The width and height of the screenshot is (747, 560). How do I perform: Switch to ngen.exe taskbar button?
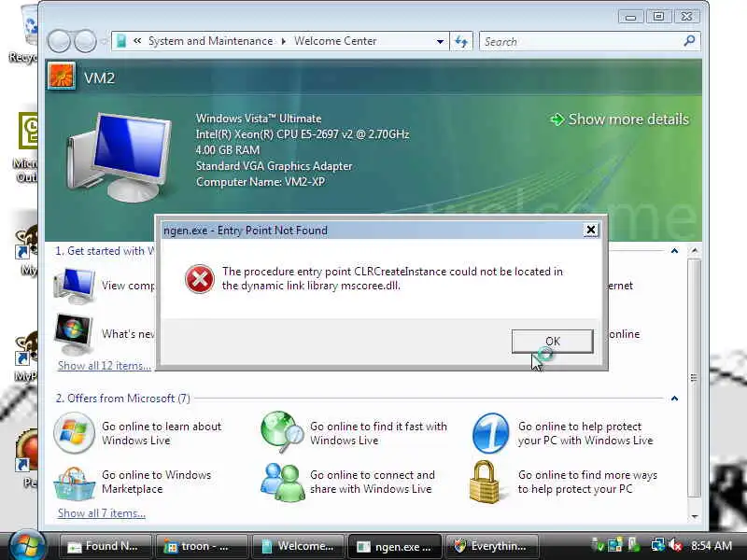pyautogui.click(x=394, y=546)
